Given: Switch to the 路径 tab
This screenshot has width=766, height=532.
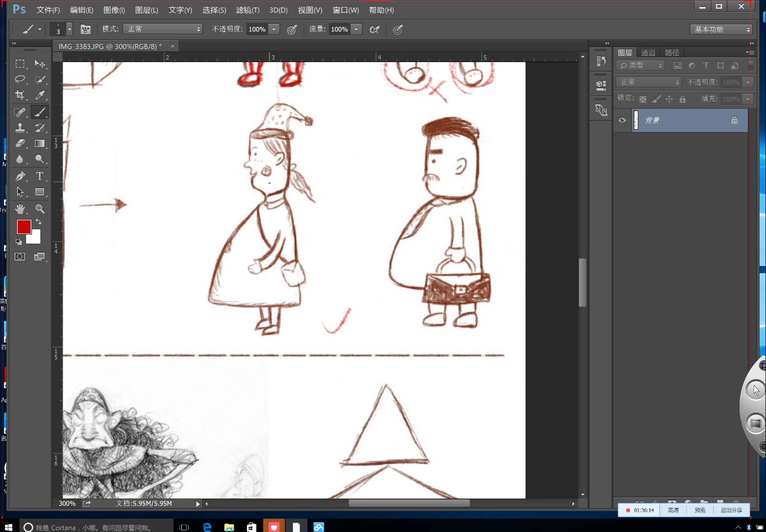Looking at the screenshot, I should tap(672, 53).
